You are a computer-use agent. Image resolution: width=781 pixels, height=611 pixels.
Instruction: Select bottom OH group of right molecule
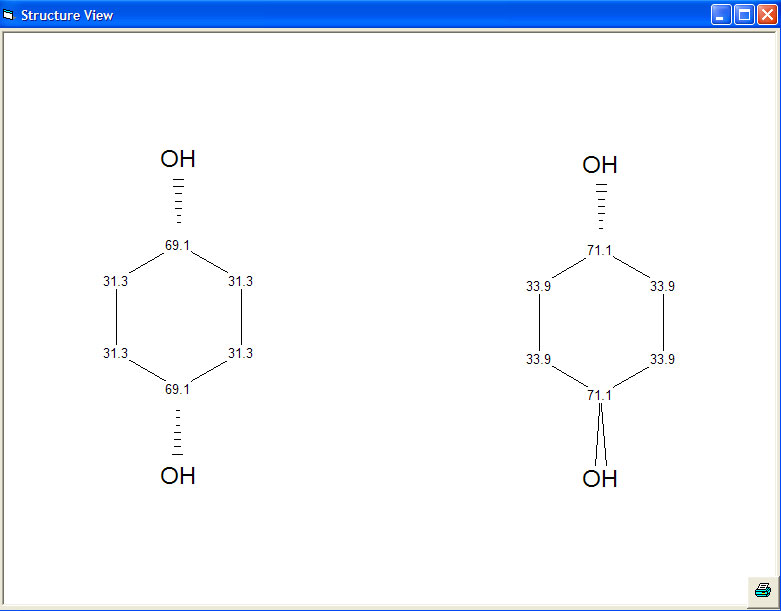600,479
